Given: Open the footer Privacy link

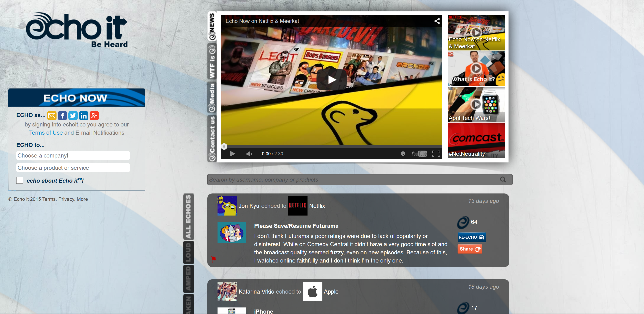Looking at the screenshot, I should pyautogui.click(x=66, y=199).
